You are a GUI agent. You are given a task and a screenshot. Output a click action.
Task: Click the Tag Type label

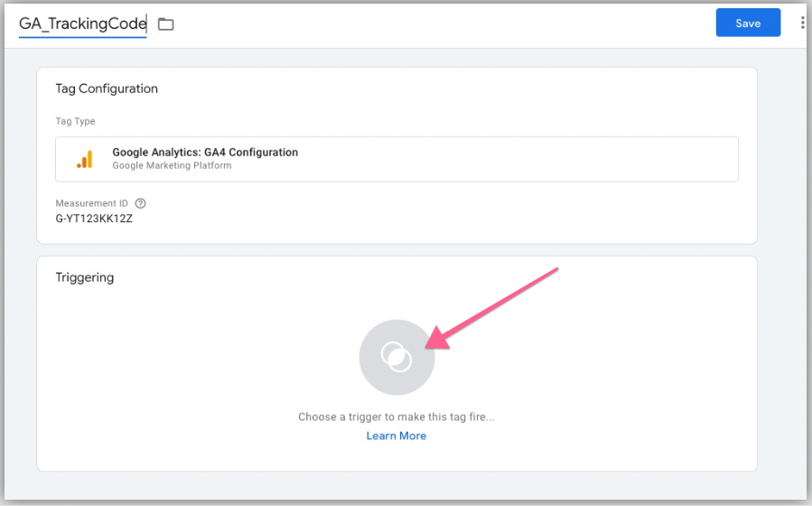click(x=75, y=121)
